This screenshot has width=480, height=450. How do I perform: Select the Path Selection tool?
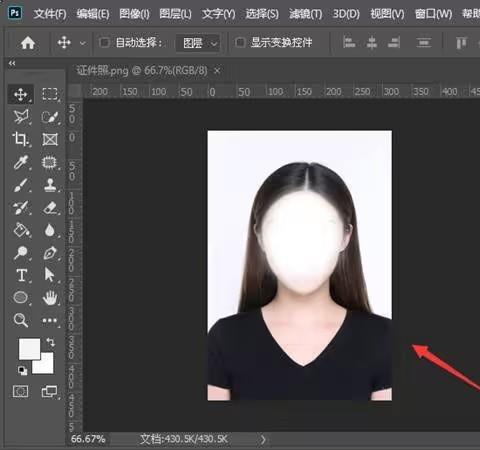50,275
